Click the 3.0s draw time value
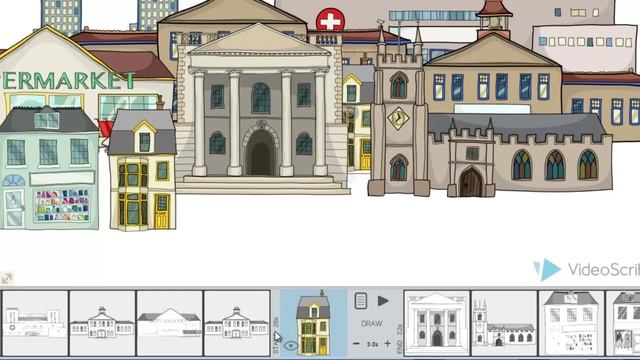This screenshot has height=360, width=640. click(372, 344)
